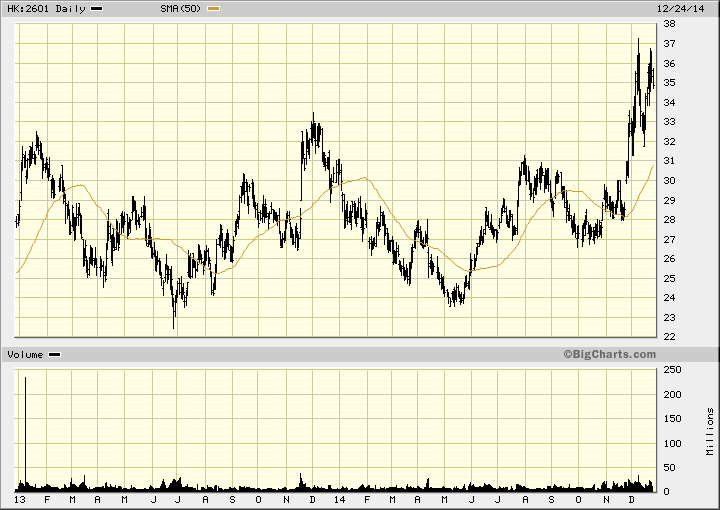
Task: Click the 30 price axis label
Action: point(666,180)
